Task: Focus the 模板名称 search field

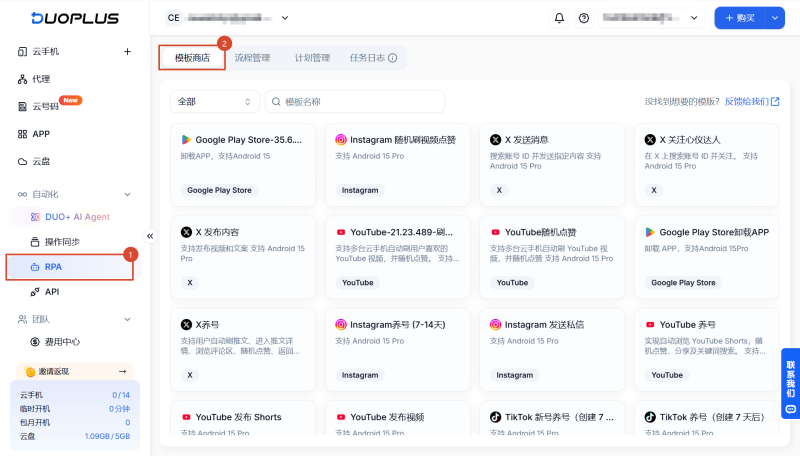Action: point(355,102)
